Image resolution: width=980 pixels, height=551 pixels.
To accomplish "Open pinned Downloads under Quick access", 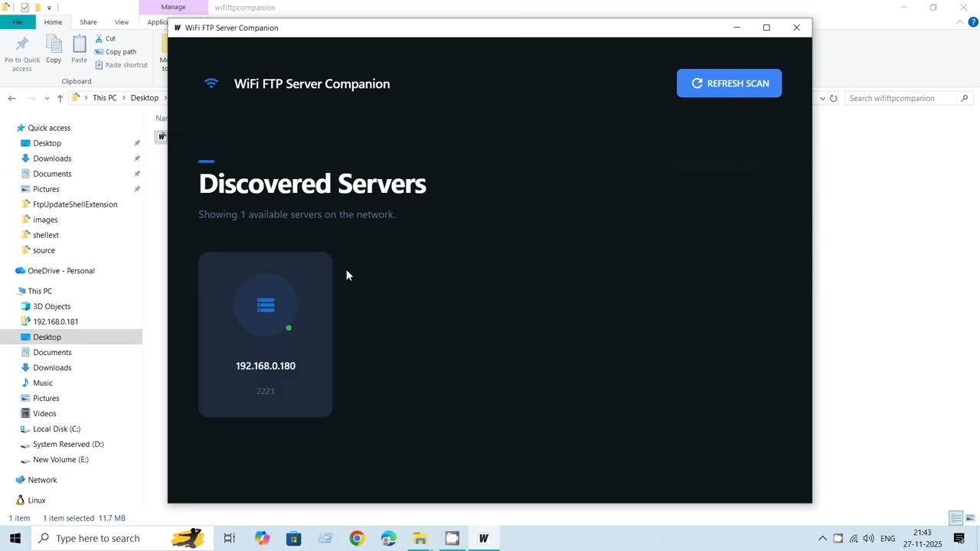I will click(52, 158).
